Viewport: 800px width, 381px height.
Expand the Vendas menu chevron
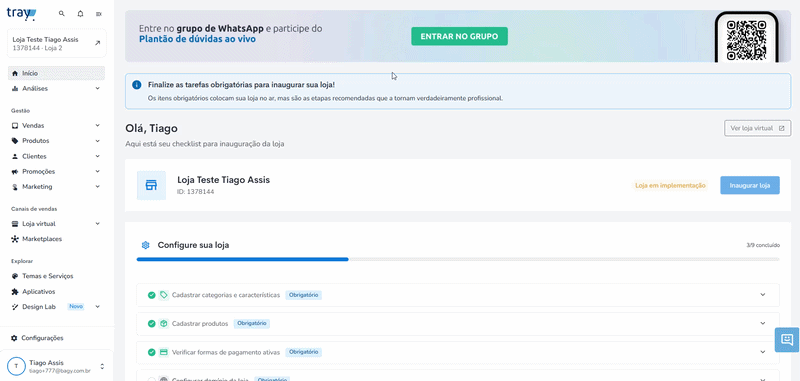97,125
